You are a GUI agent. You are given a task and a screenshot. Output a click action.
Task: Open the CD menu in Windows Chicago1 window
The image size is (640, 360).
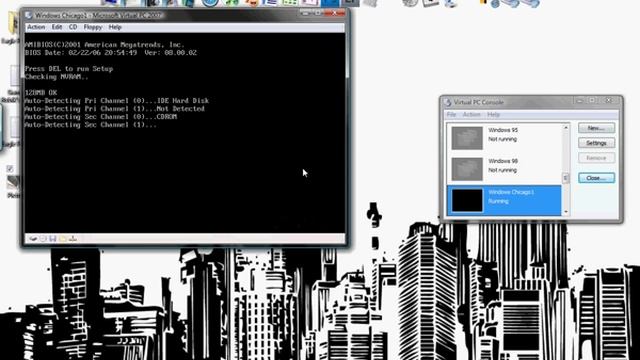point(73,27)
